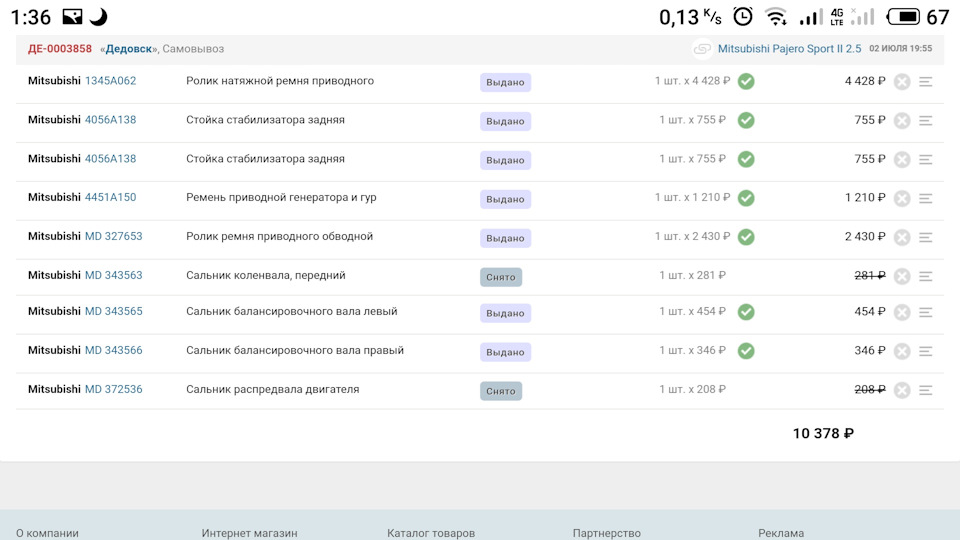
Task: Click the cancel icon for part MD 372536
Action: click(x=902, y=390)
